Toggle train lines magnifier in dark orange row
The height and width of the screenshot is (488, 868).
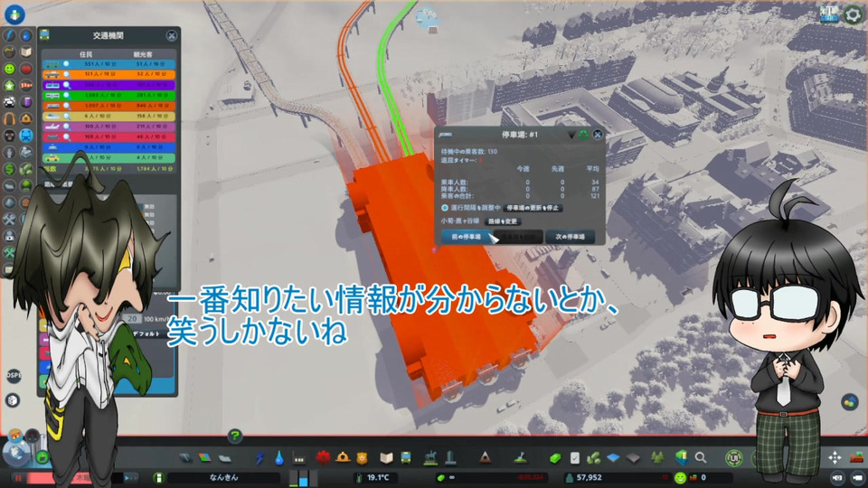pyautogui.click(x=66, y=106)
